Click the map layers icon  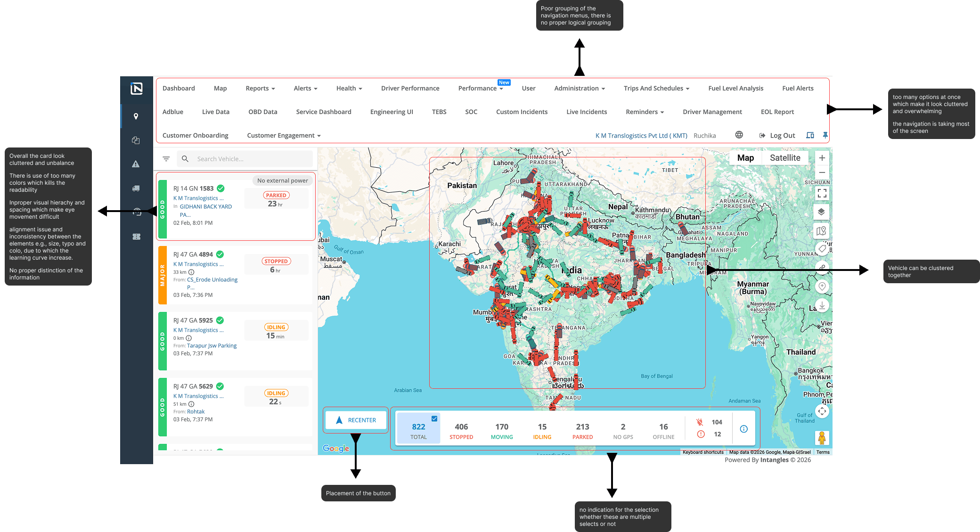click(821, 212)
